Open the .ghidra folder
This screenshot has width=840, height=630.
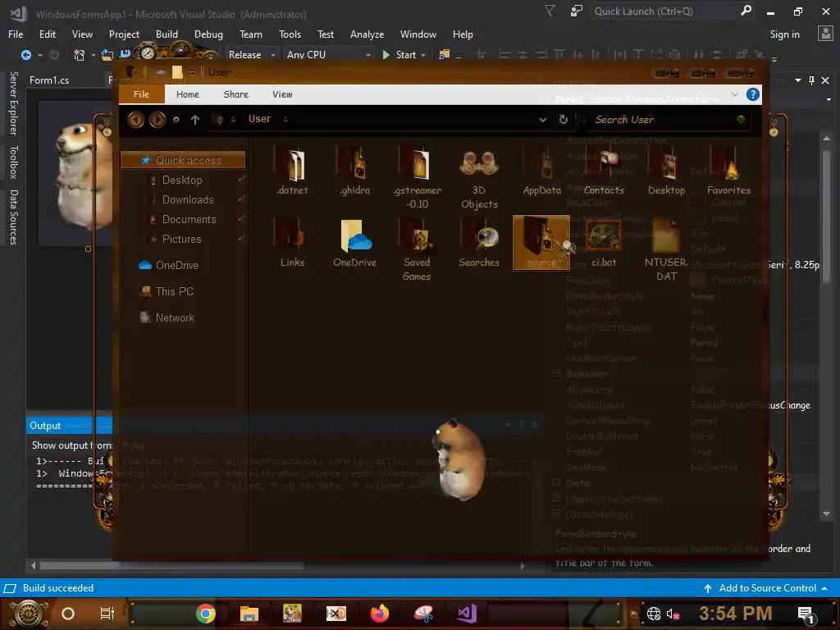(x=354, y=172)
